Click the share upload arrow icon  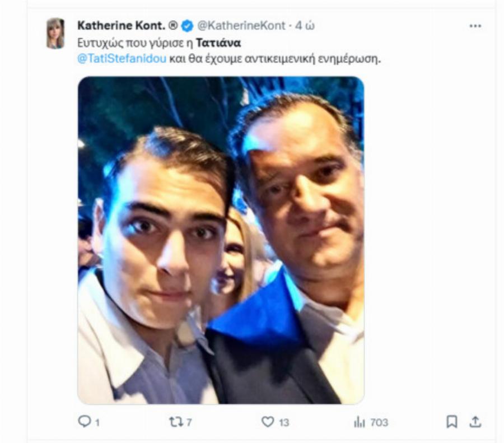pos(475,422)
